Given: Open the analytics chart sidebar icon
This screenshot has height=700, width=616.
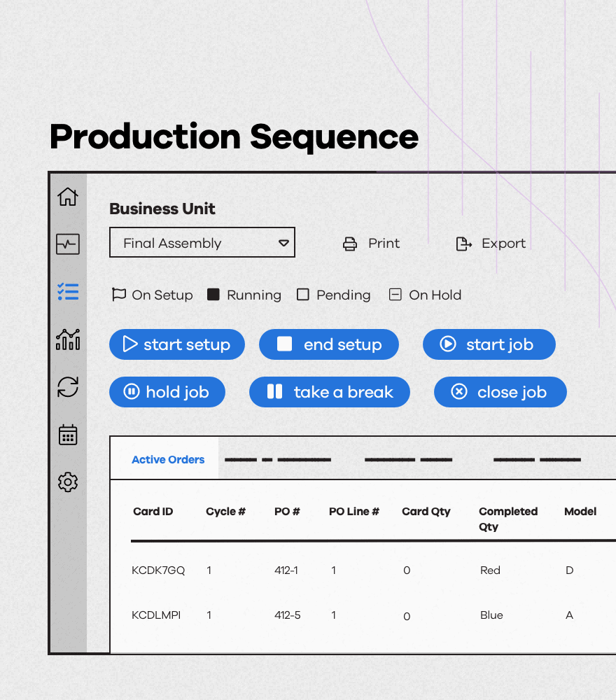Looking at the screenshot, I should tap(68, 339).
